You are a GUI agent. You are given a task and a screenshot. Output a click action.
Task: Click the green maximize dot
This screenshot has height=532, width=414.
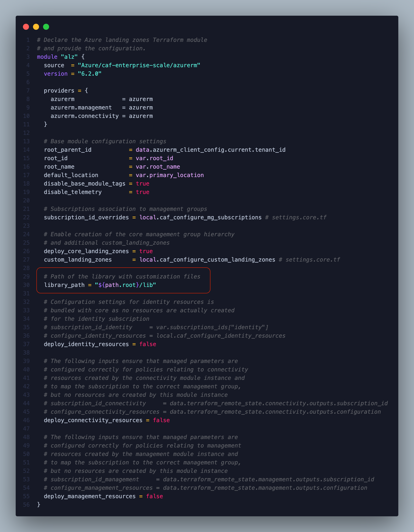[46, 27]
